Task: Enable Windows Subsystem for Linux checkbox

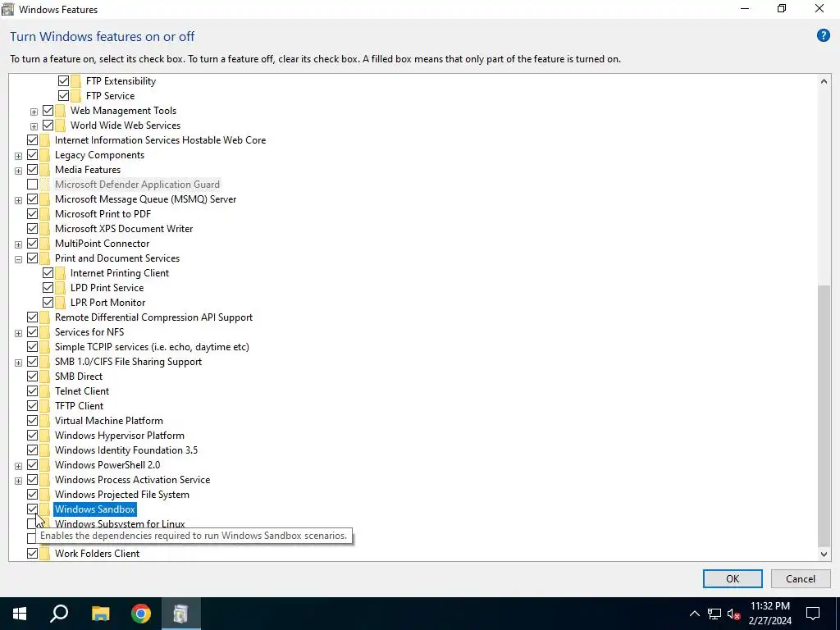Action: 32,523
